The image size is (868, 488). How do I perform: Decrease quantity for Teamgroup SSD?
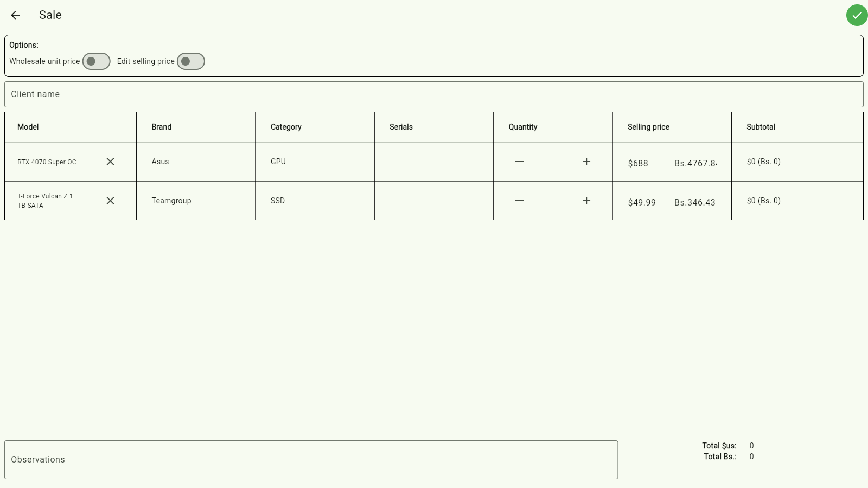tap(519, 201)
